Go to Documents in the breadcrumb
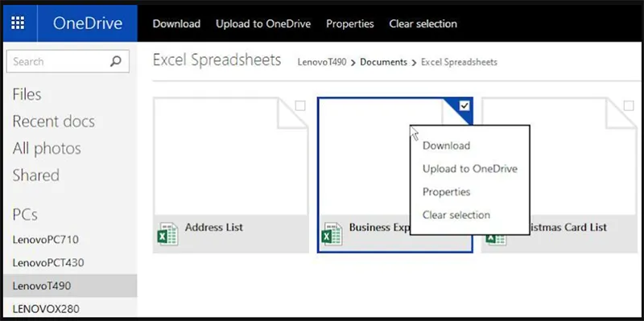 (x=384, y=63)
